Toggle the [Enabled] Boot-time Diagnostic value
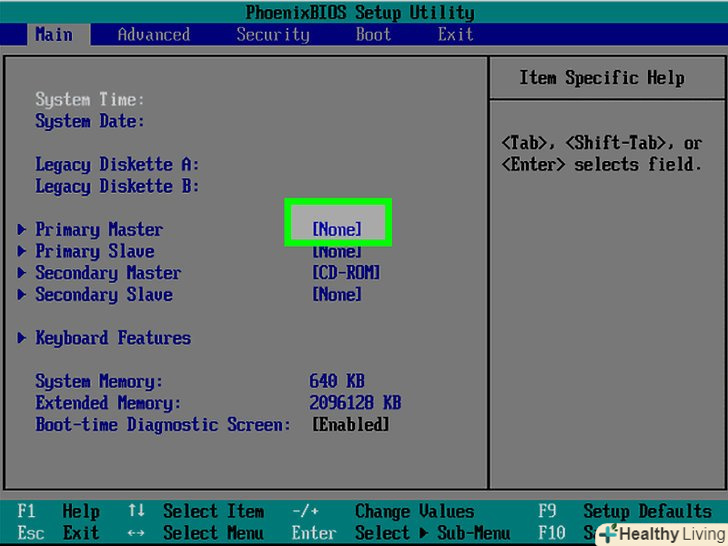Image resolution: width=728 pixels, height=546 pixels. (351, 424)
